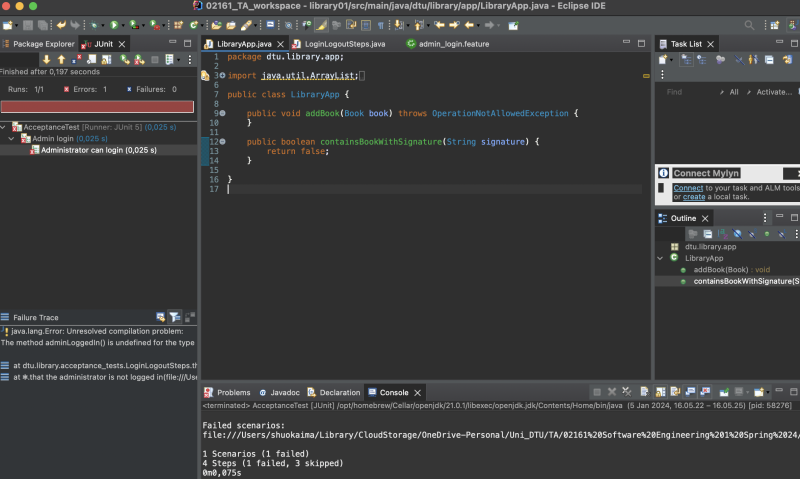Image resolution: width=800 pixels, height=479 pixels.
Task: Click the All filter link in Task List
Action: (734, 92)
